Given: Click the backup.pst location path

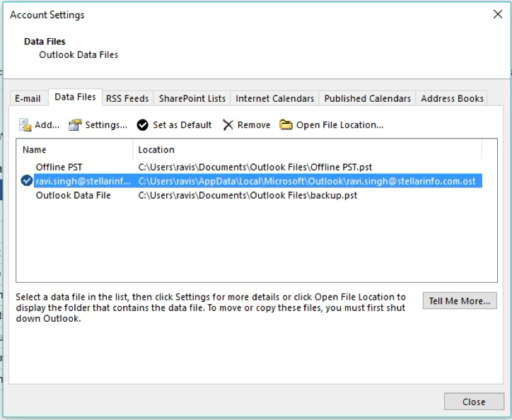Looking at the screenshot, I should 248,195.
